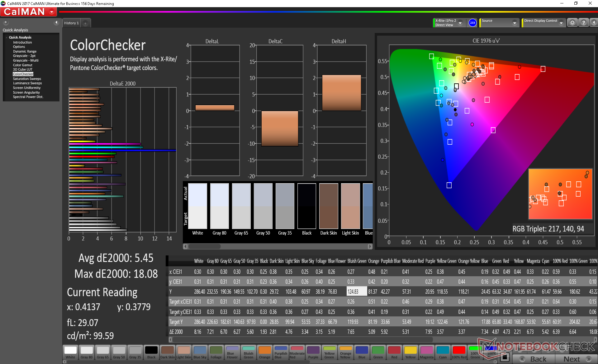This screenshot has height=364, width=598.
Task: Select Gray 80 patch in bottom strip
Action: pos(87,352)
